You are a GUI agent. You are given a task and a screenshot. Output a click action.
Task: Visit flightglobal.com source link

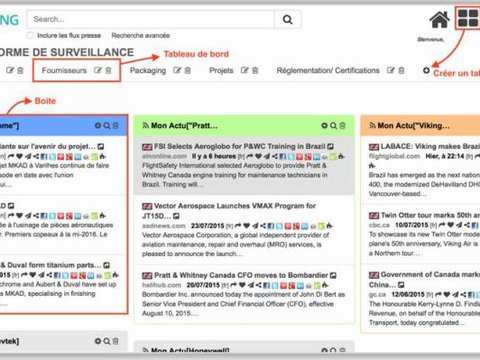(x=394, y=156)
